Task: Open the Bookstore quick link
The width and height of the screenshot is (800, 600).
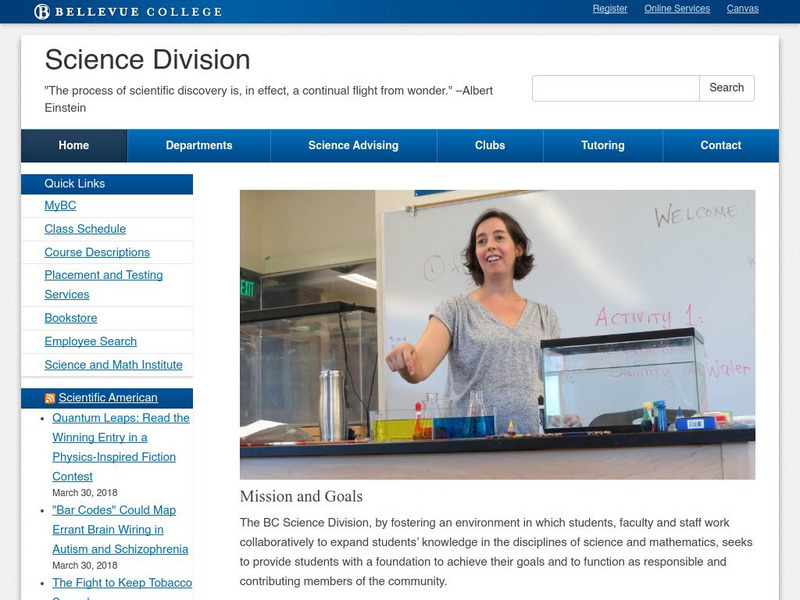Action: (x=70, y=318)
